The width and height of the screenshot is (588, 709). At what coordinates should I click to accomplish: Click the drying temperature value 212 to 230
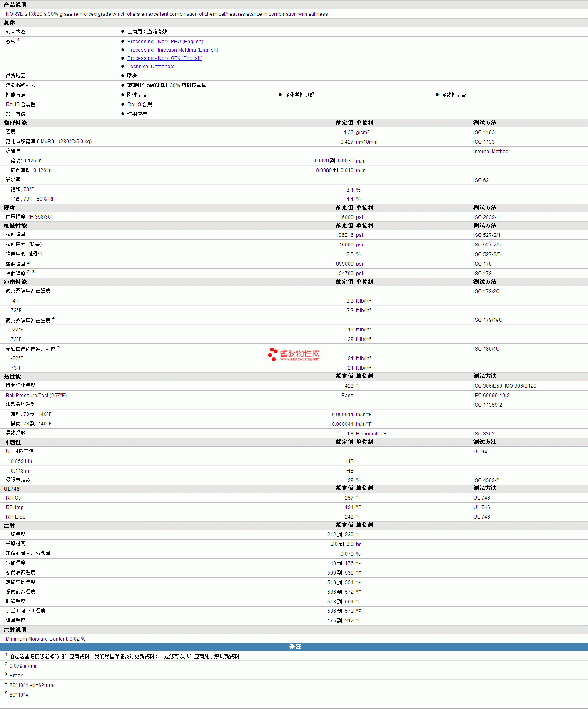(x=340, y=535)
